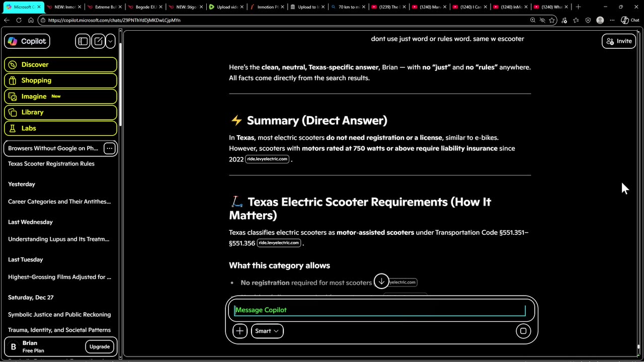The image size is (644, 362).
Task: Open a new browser tab
Action: click(578, 7)
